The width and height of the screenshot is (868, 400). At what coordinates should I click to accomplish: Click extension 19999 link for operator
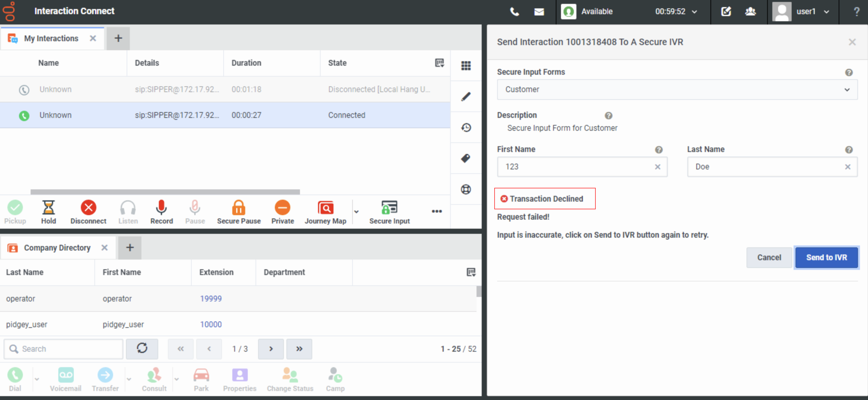tap(211, 299)
